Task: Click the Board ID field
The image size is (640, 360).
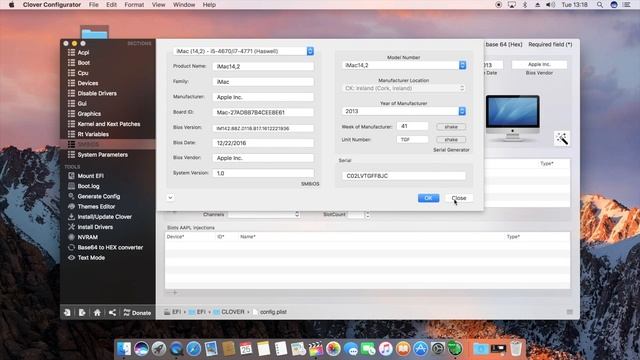Action: [x=263, y=112]
